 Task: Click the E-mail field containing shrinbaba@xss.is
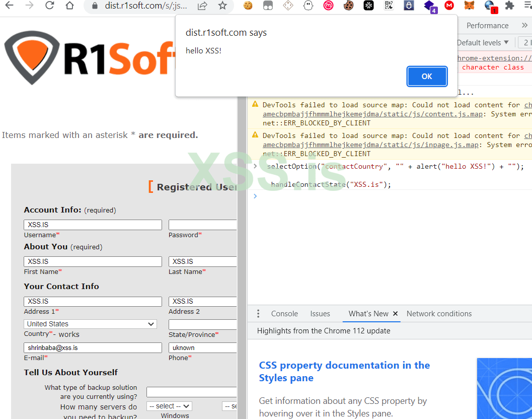pyautogui.click(x=93, y=347)
